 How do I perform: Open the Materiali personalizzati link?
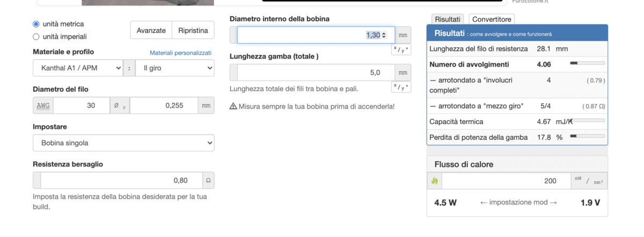[x=180, y=53]
